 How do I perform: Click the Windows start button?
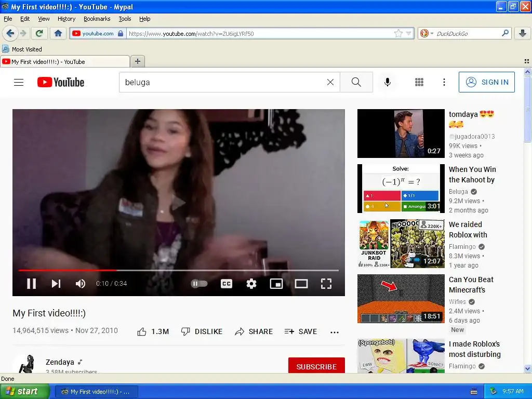click(25, 391)
